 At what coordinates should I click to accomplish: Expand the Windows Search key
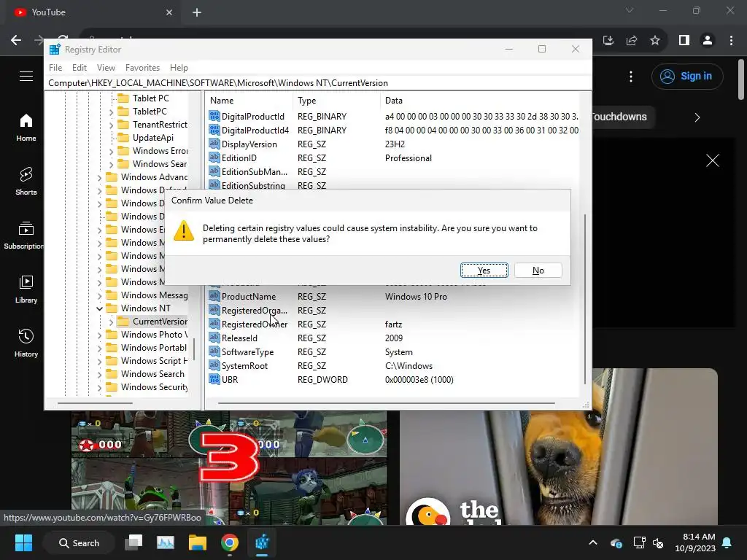click(x=99, y=375)
